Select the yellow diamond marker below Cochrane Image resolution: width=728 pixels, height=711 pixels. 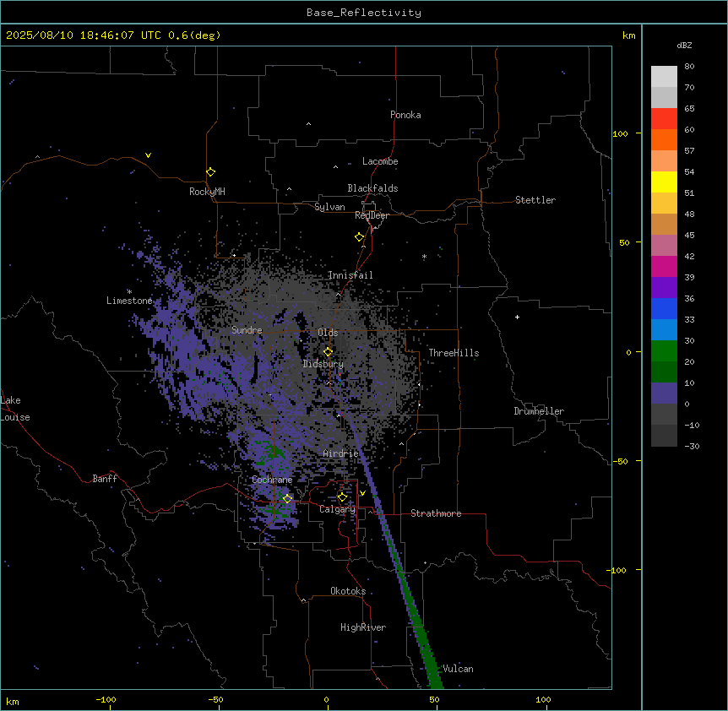287,499
